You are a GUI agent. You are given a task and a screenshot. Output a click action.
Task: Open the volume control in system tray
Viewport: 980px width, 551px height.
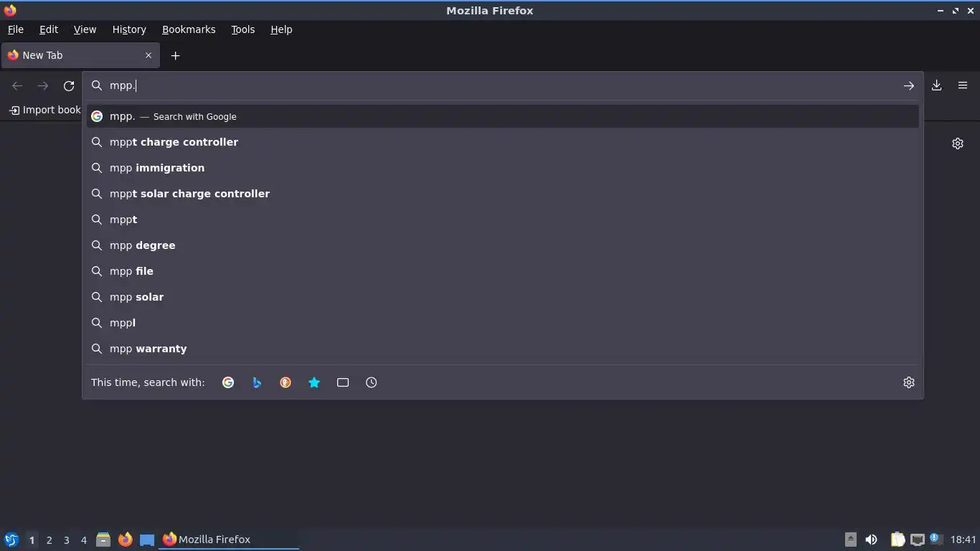pos(871,540)
